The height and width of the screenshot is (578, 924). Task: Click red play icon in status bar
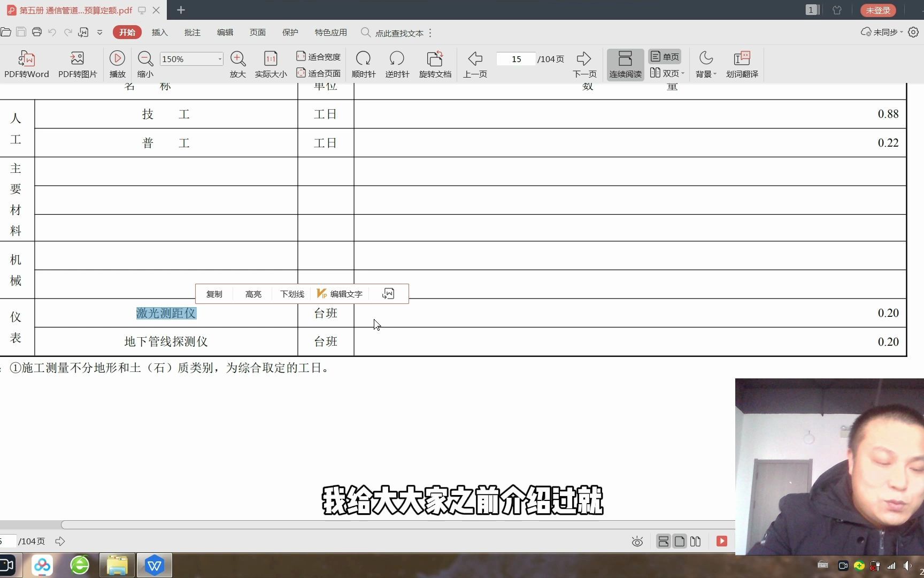click(x=722, y=541)
